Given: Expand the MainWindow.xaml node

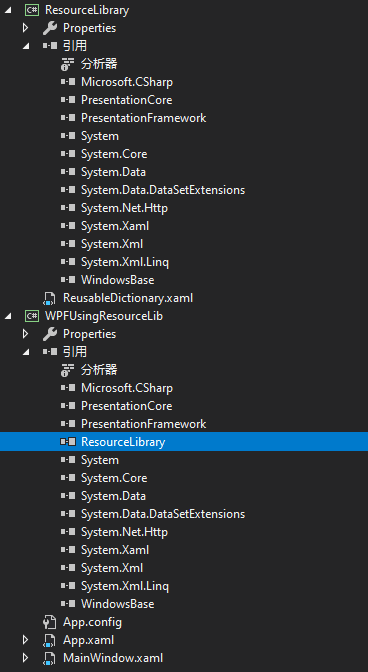Looking at the screenshot, I should tap(25, 658).
